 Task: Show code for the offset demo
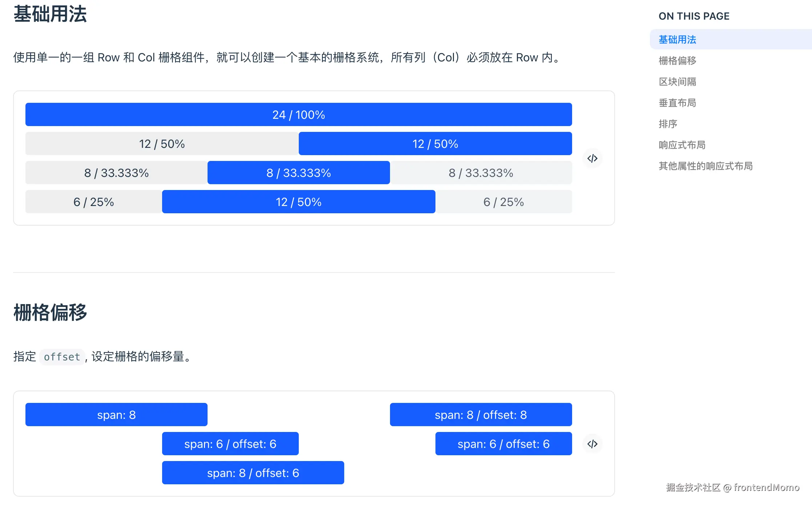(592, 444)
